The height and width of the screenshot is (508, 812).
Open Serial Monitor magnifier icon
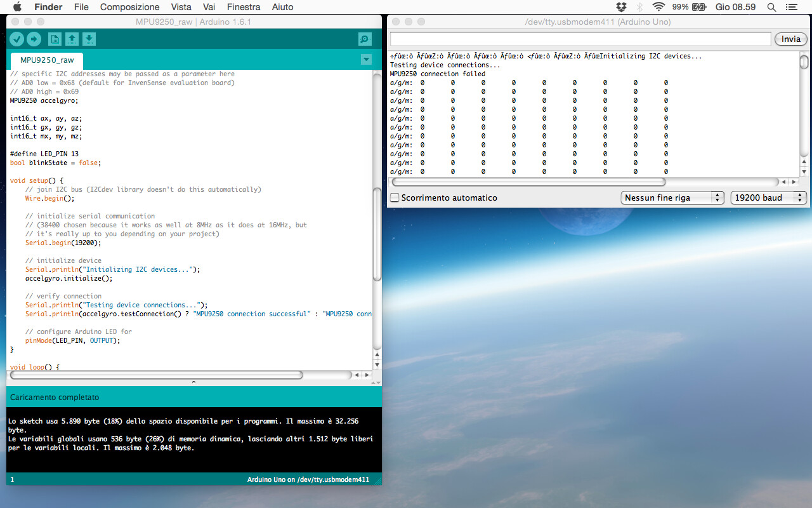coord(365,39)
